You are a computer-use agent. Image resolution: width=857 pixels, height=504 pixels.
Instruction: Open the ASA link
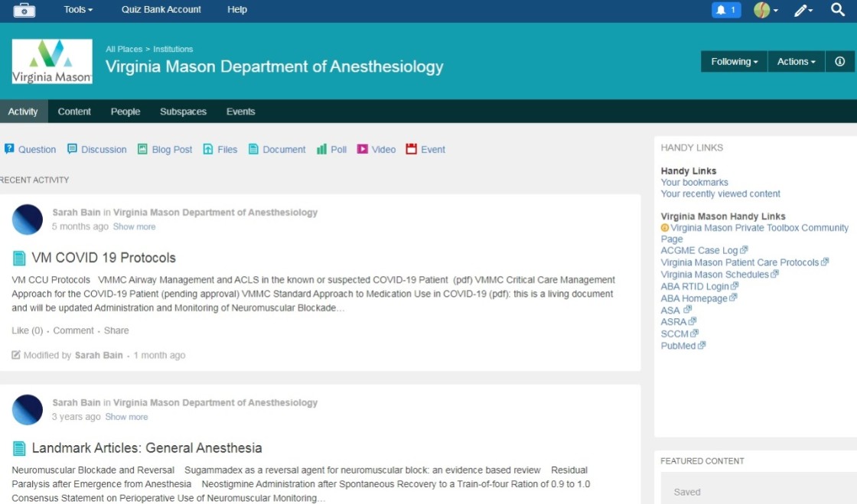tap(670, 311)
